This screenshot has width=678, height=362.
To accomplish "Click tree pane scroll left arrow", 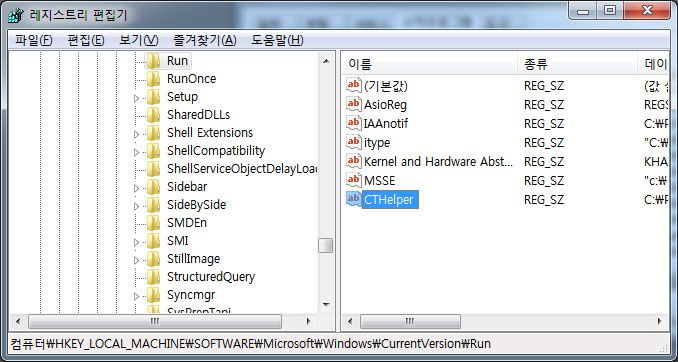I will coord(18,321).
